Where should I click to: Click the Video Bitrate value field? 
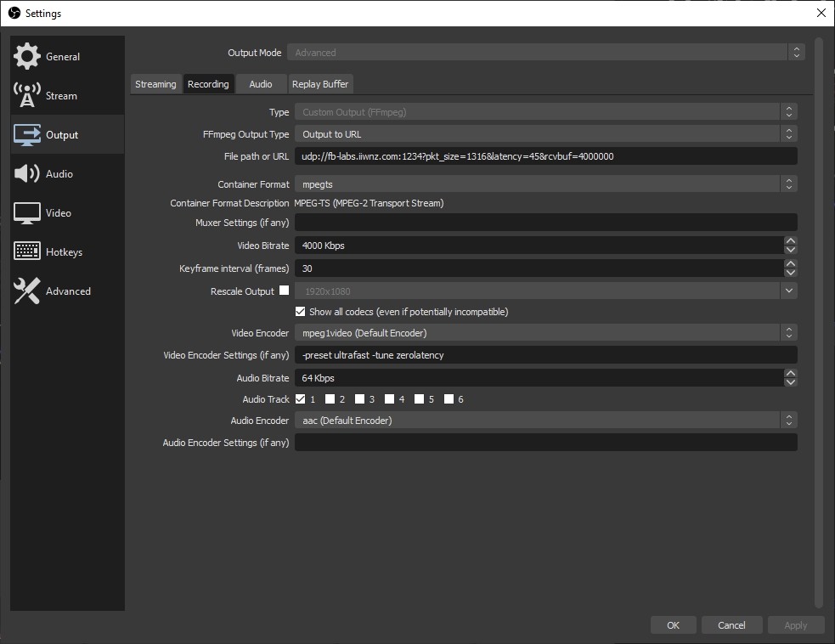click(539, 245)
